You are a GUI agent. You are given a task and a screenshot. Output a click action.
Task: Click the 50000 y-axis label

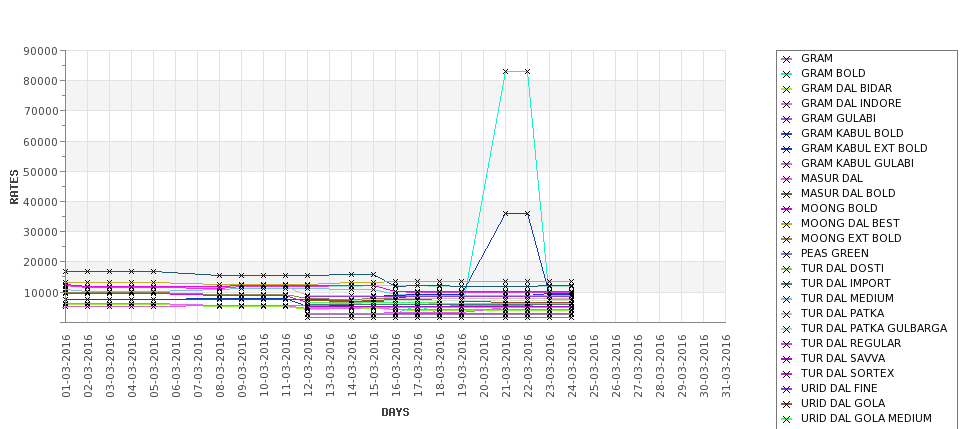coord(40,171)
